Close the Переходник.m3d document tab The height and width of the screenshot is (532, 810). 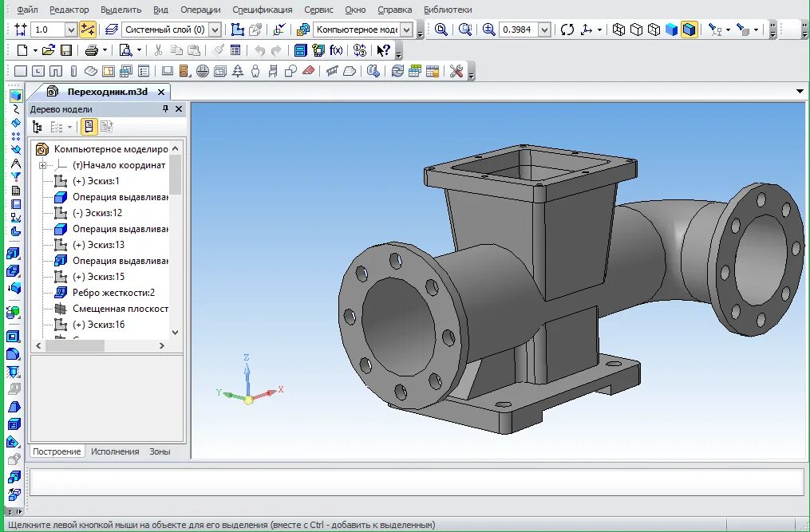tap(161, 92)
